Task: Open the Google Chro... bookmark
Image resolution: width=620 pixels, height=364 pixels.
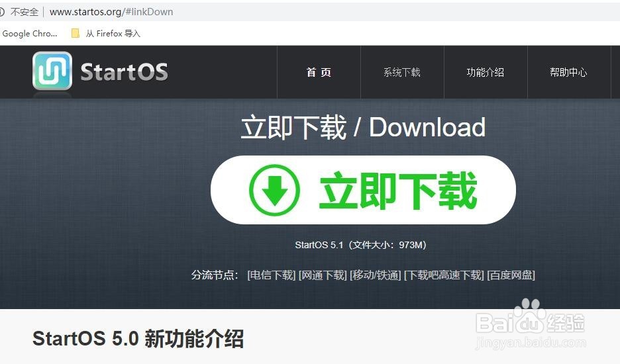Action: click(x=30, y=34)
